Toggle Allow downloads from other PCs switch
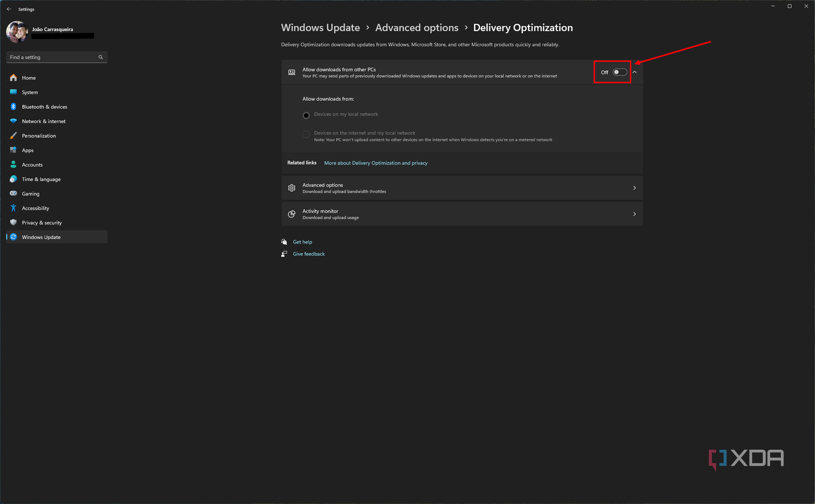815x504 pixels. [x=620, y=72]
